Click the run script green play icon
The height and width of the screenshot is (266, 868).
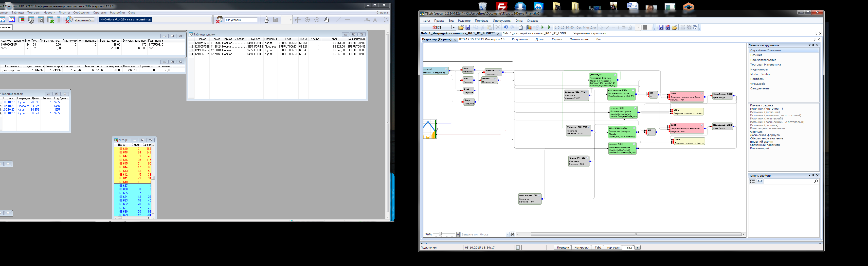coord(542,27)
